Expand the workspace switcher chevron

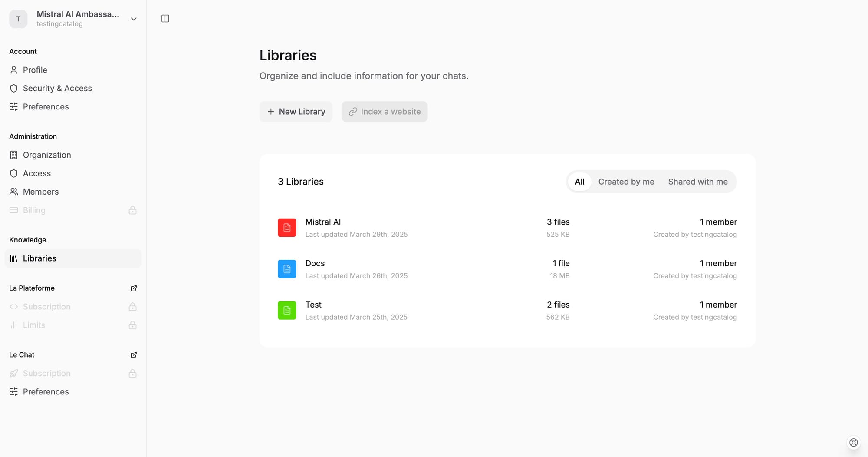[134, 19]
